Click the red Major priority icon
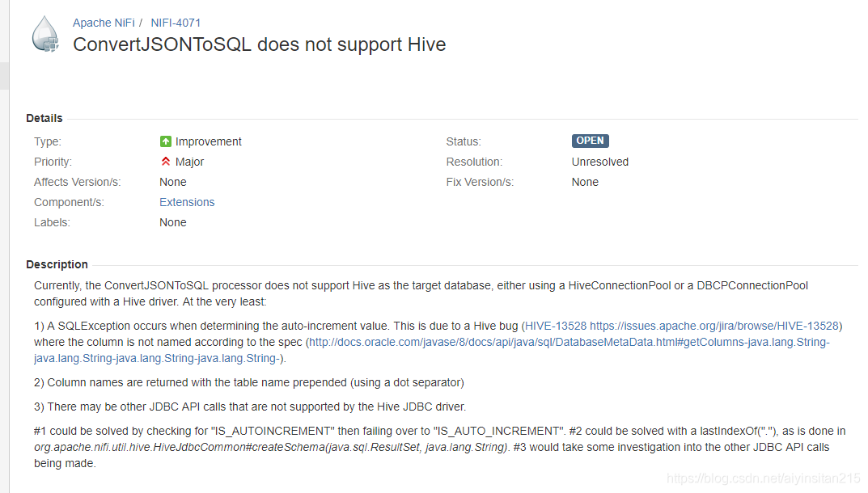The width and height of the screenshot is (868, 493). (166, 162)
